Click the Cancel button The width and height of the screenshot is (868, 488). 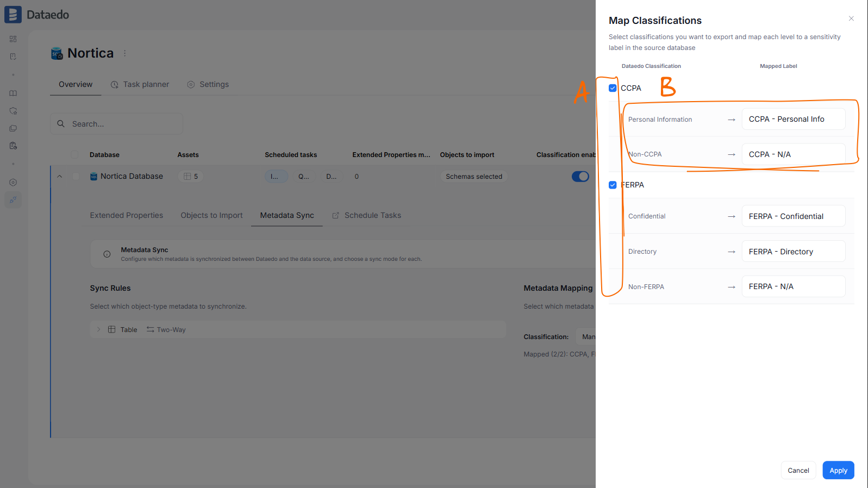798,470
